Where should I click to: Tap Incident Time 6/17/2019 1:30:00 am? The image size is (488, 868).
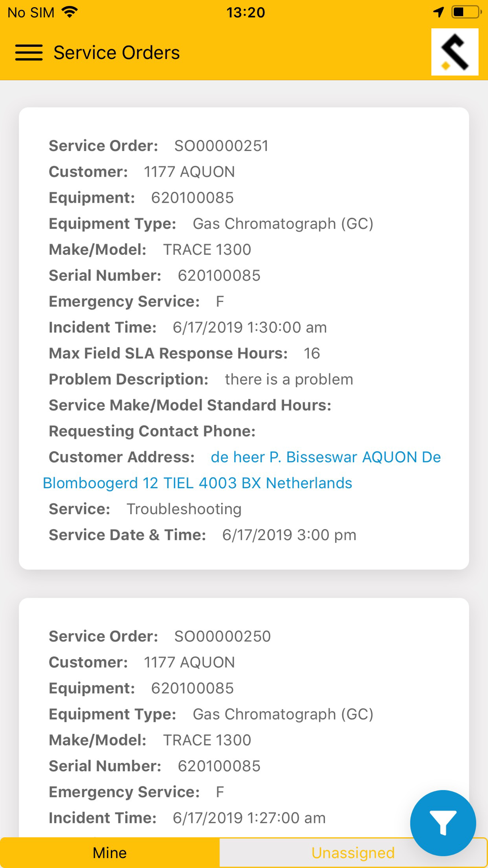point(249,328)
